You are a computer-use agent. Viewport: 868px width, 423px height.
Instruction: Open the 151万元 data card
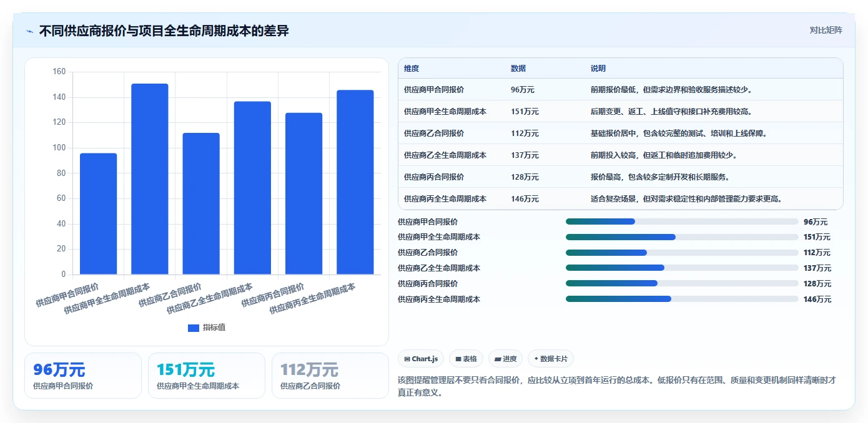(x=207, y=376)
